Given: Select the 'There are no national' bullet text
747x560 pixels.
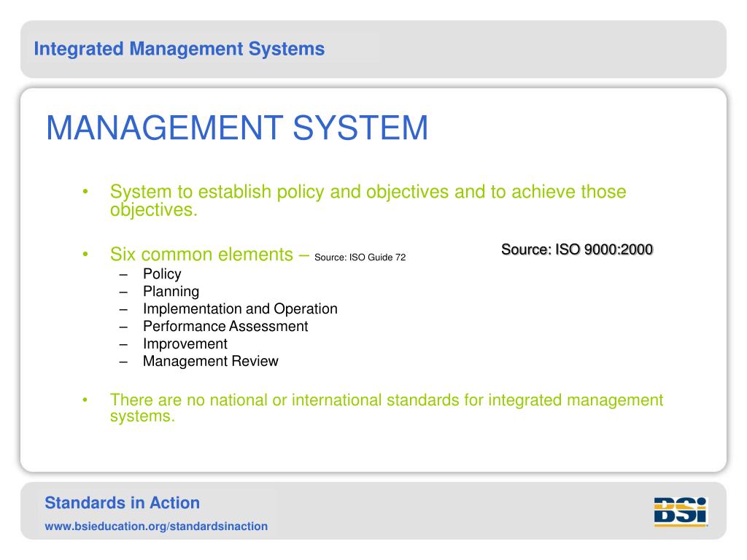Looking at the screenshot, I should click(x=387, y=408).
